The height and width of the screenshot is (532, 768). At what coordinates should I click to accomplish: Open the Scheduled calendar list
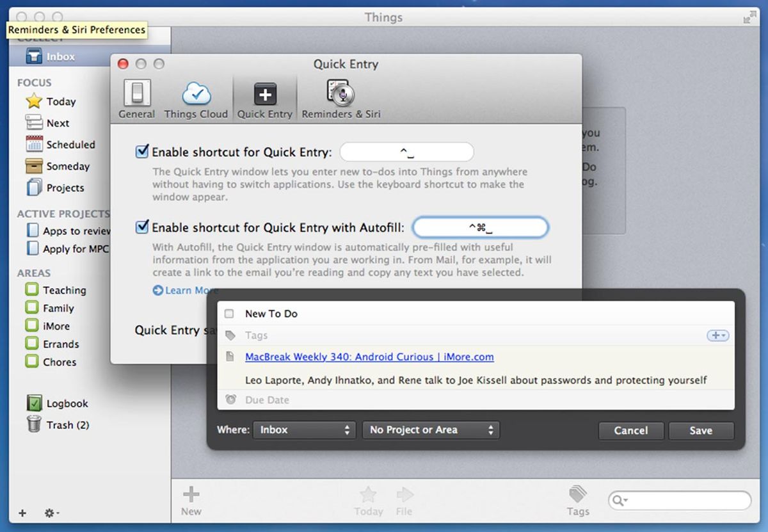pos(60,145)
